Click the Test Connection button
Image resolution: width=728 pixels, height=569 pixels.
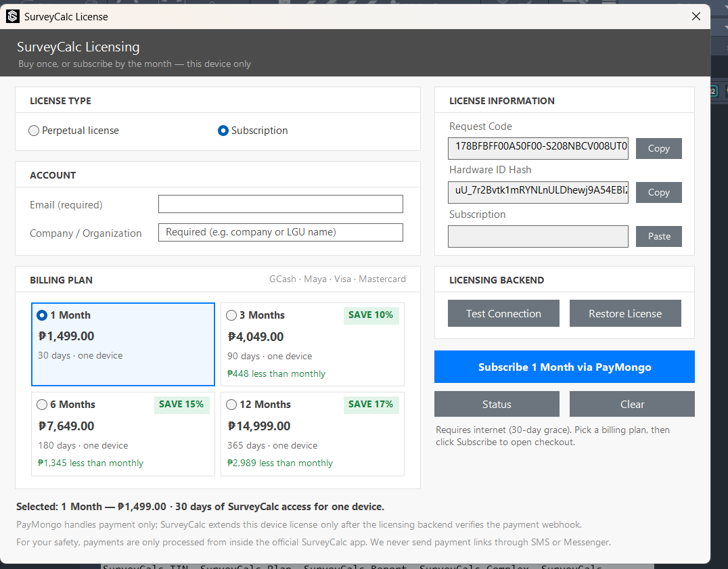click(x=503, y=313)
